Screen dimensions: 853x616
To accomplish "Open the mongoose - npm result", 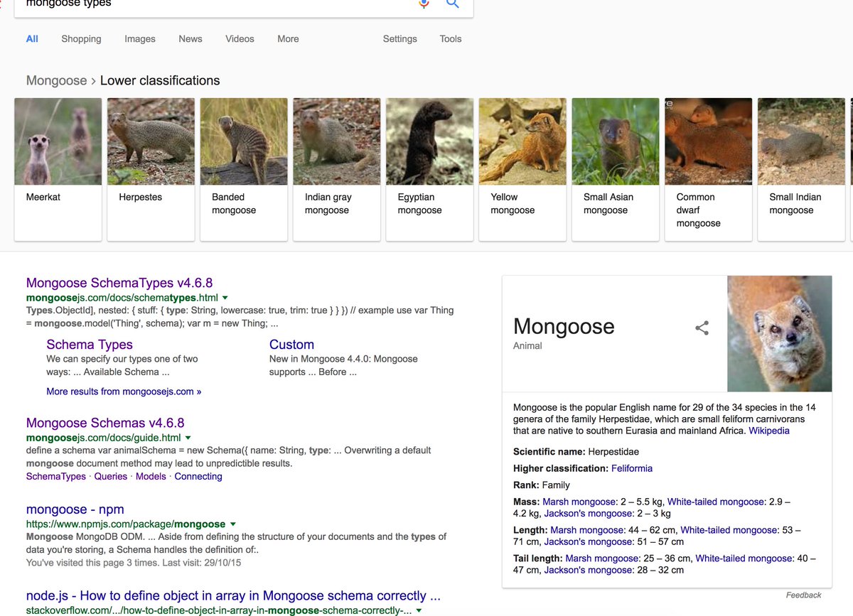I will click(75, 509).
